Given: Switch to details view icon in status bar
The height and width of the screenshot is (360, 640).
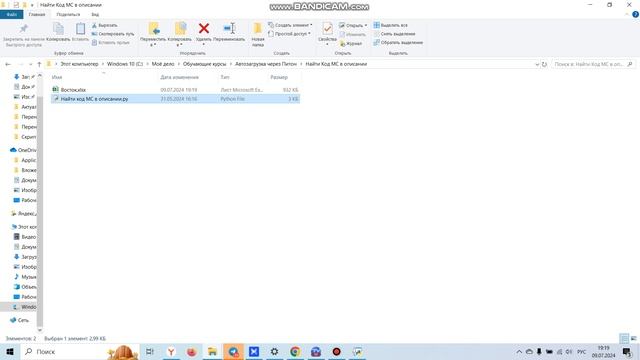Looking at the screenshot, I should pos(624,338).
